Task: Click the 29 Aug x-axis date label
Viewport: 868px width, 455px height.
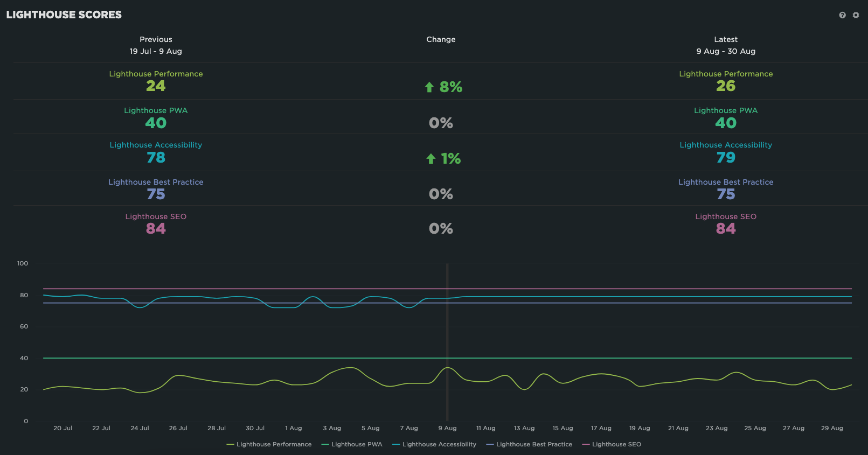Action: pos(832,428)
